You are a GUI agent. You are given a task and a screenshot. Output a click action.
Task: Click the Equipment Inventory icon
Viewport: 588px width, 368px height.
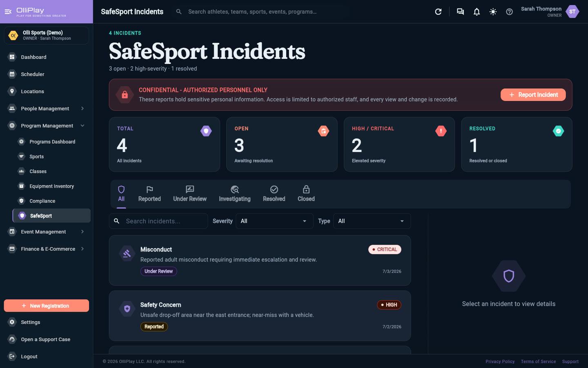pos(21,186)
